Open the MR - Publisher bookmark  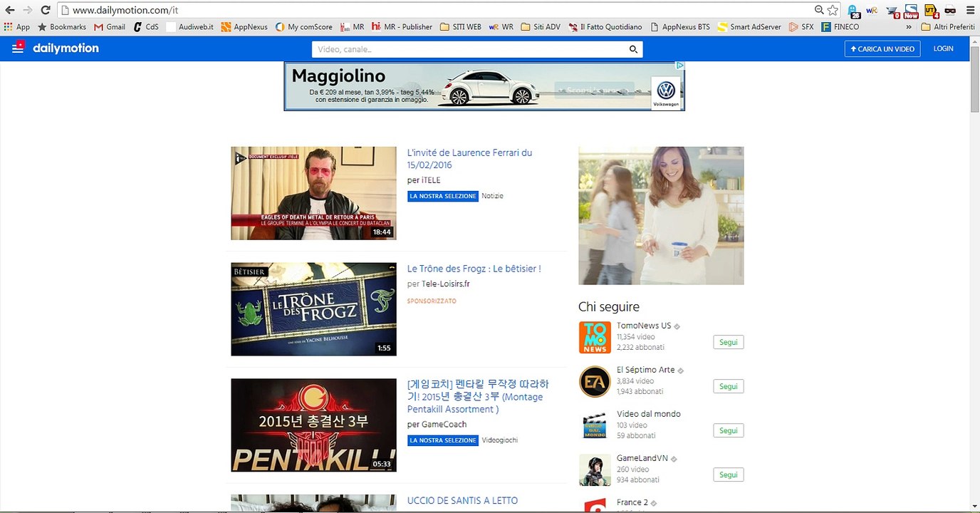pos(402,27)
